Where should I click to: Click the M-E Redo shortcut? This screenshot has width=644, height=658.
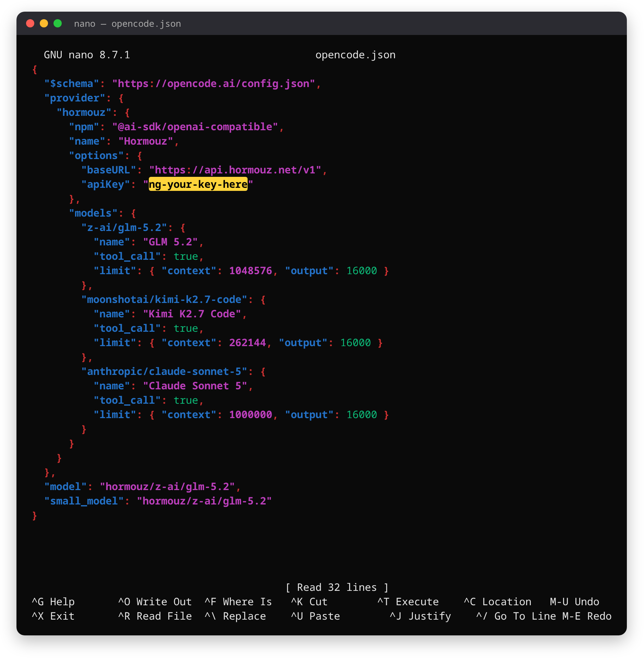point(587,616)
